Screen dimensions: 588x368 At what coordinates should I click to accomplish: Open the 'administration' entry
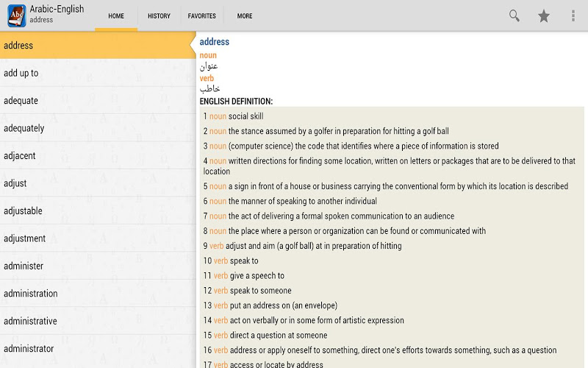click(97, 294)
